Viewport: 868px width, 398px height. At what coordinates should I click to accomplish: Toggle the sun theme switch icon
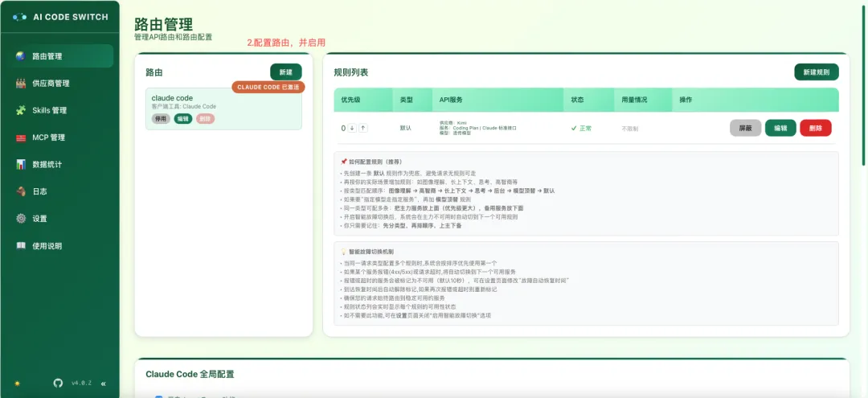(x=17, y=383)
